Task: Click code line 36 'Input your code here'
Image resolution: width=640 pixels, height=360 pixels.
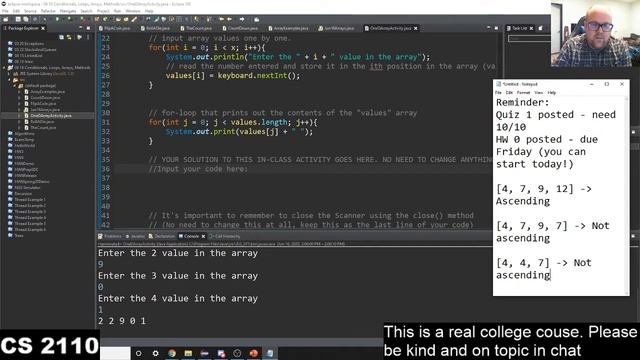Action: [x=198, y=169]
